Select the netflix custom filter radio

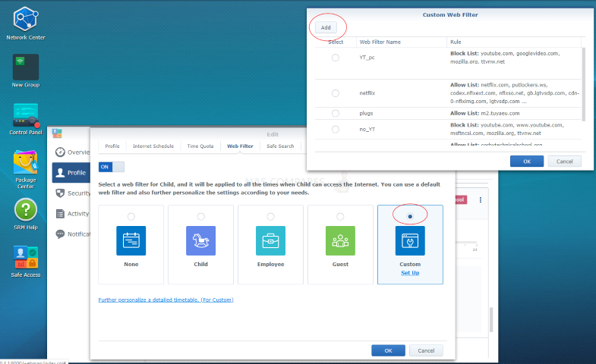[x=336, y=93]
